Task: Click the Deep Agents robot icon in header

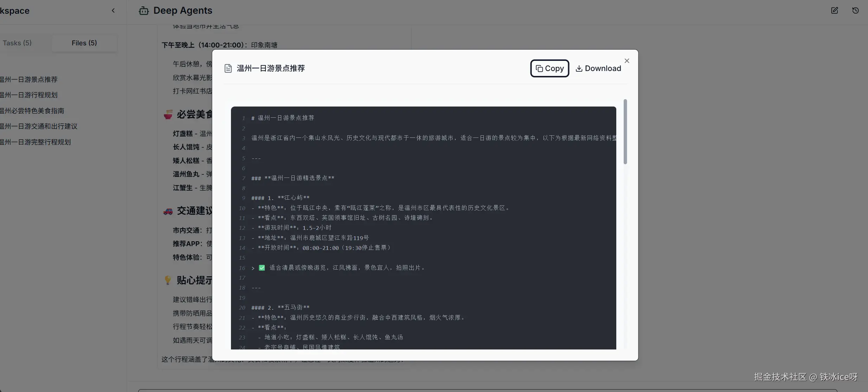Action: coord(143,11)
